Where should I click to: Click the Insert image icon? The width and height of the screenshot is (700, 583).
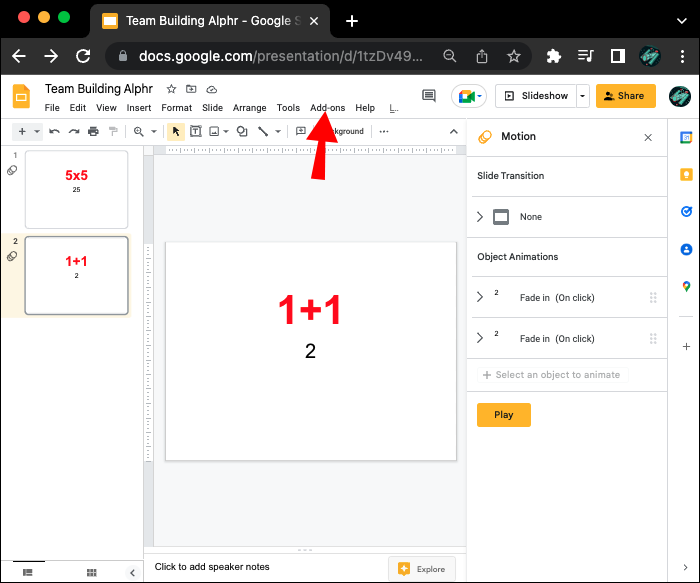point(214,131)
